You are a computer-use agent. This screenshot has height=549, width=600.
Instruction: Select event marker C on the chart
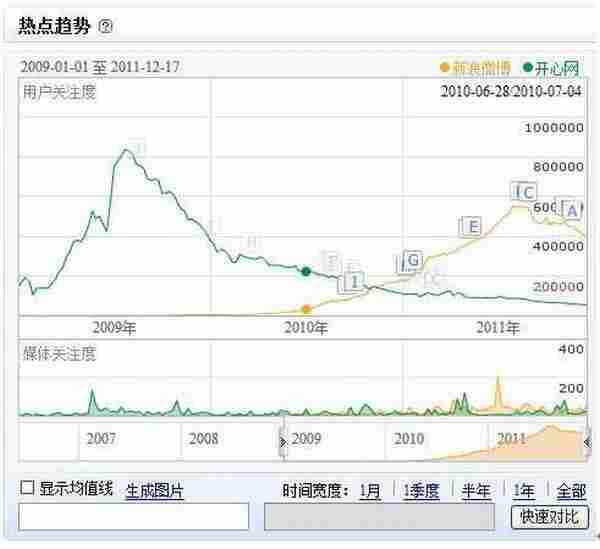[x=527, y=192]
